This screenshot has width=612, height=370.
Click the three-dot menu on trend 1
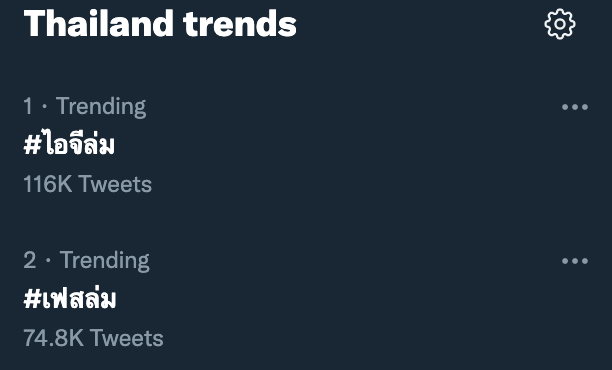[x=575, y=107]
